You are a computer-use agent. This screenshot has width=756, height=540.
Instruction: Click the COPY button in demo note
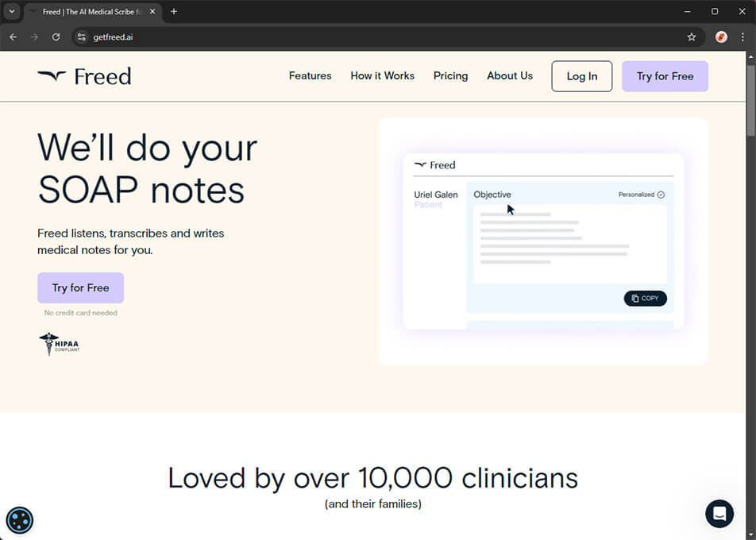[645, 299]
